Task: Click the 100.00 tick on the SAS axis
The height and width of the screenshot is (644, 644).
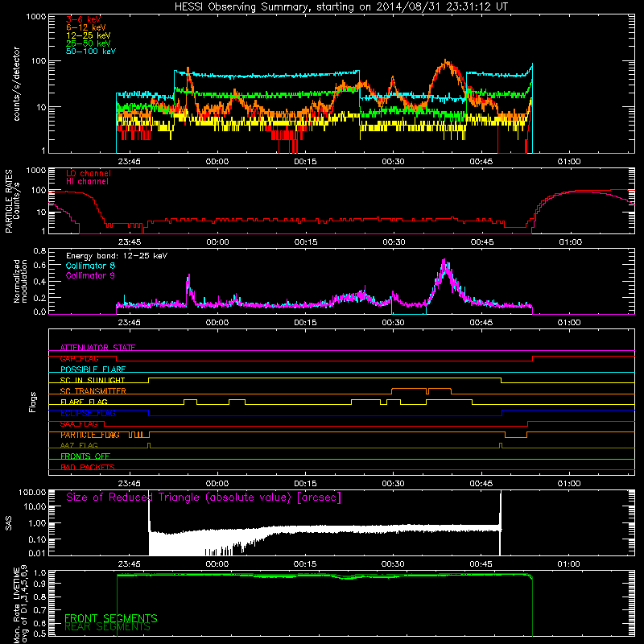Action: click(x=32, y=493)
